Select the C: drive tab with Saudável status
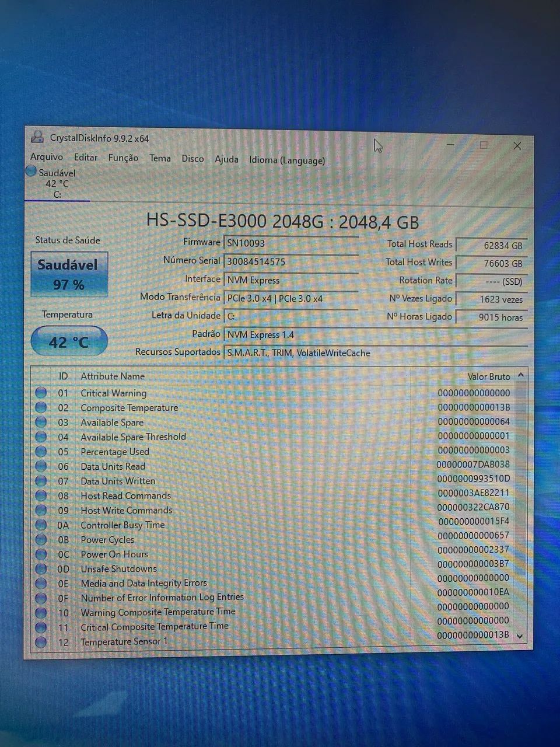Image resolution: width=560 pixels, height=747 pixels. 57,184
